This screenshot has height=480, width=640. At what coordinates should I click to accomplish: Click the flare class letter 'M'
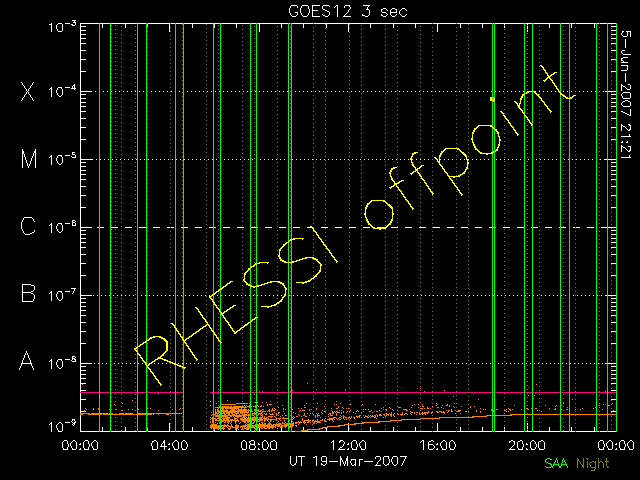point(29,159)
